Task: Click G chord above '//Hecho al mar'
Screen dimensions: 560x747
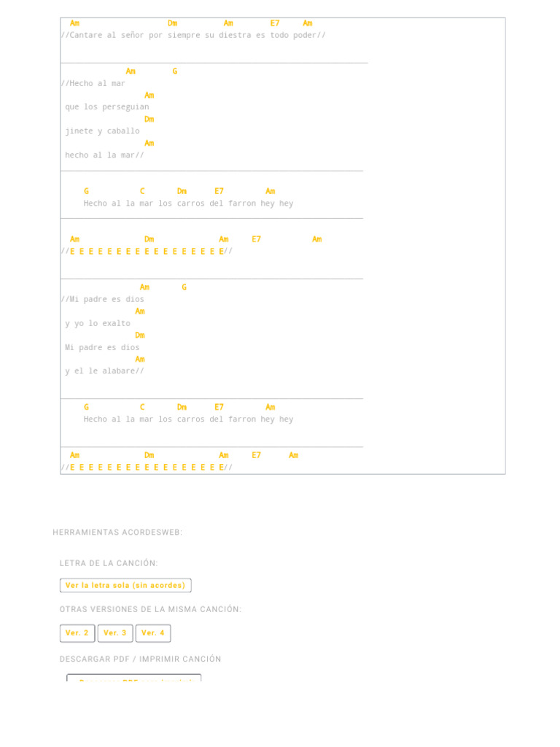Action: click(175, 71)
